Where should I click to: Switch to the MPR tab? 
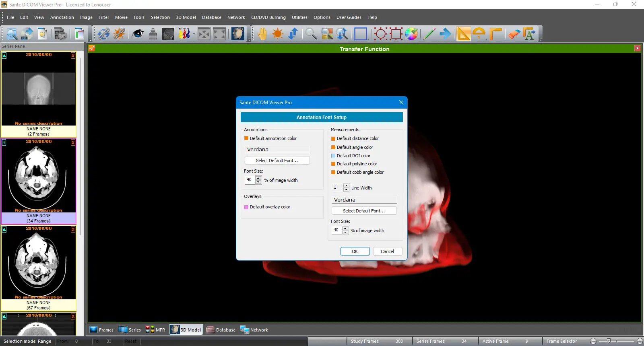156,330
